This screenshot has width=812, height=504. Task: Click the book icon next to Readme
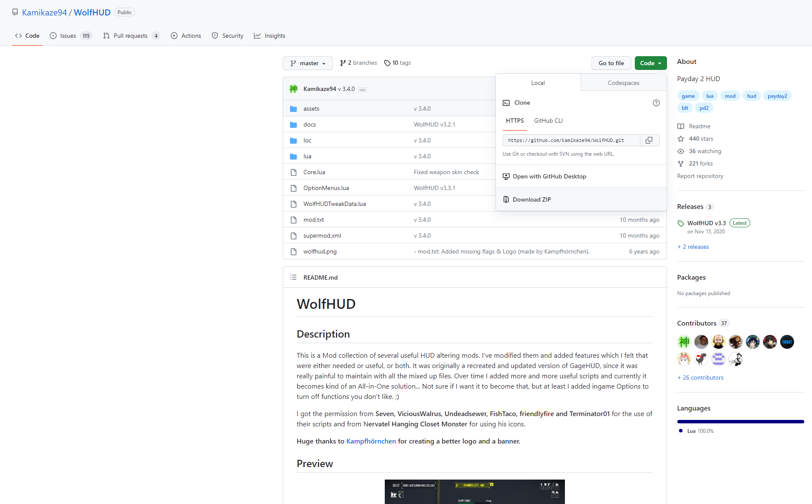point(681,127)
